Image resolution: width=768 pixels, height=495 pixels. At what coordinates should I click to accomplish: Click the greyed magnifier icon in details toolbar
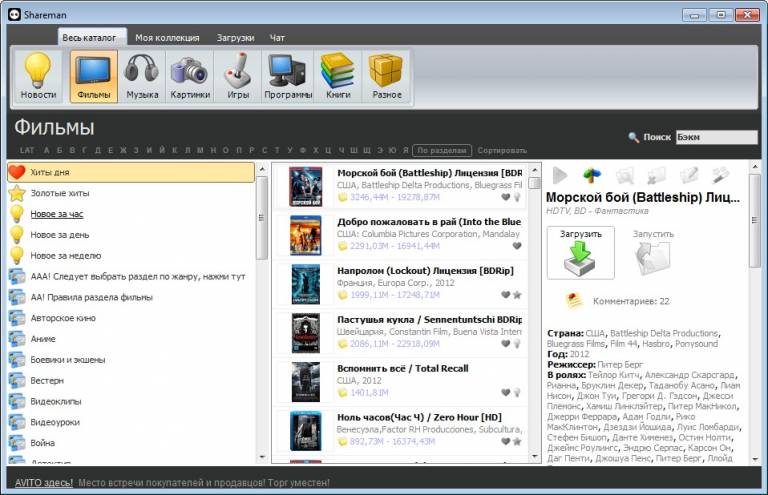click(624, 175)
